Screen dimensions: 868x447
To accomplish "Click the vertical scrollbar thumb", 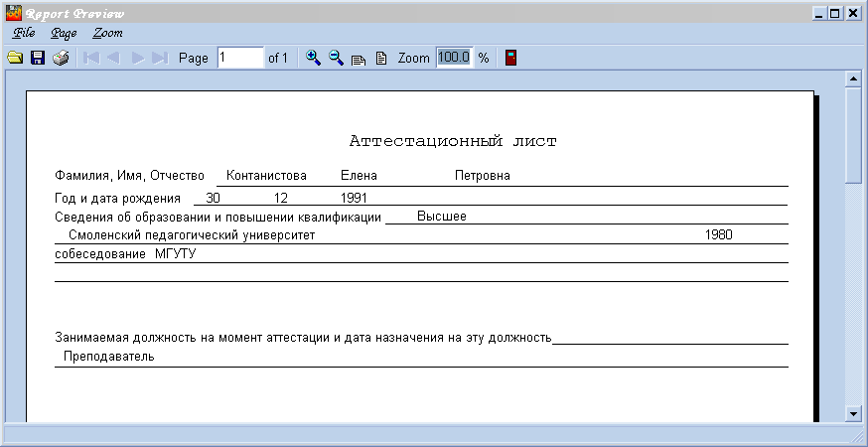I will pyautogui.click(x=854, y=135).
